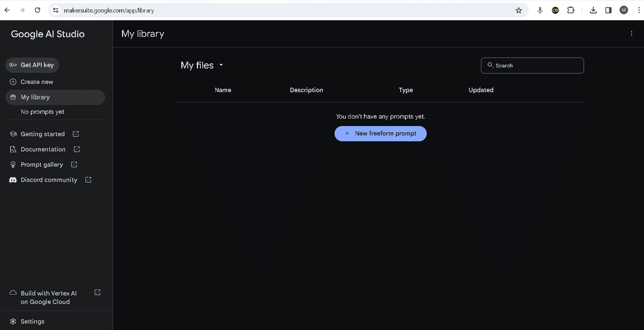Open Build with Vertex AI on Google Cloud

[x=48, y=297]
